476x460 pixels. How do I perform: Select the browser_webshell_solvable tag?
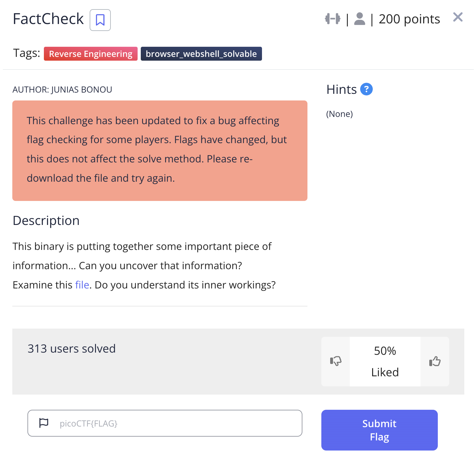coord(201,54)
